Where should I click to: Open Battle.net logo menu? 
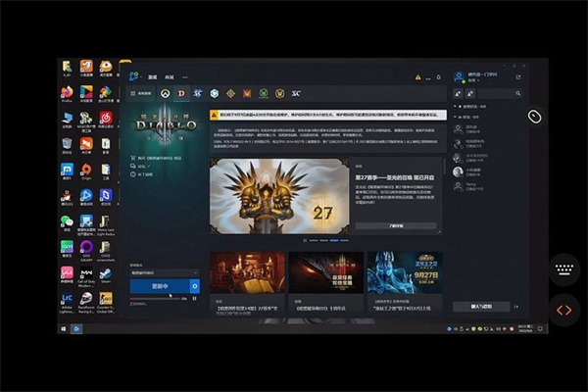pyautogui.click(x=134, y=75)
